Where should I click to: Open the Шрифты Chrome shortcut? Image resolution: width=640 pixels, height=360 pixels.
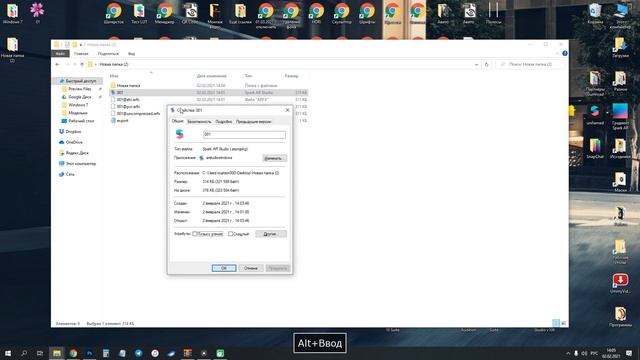(x=367, y=13)
